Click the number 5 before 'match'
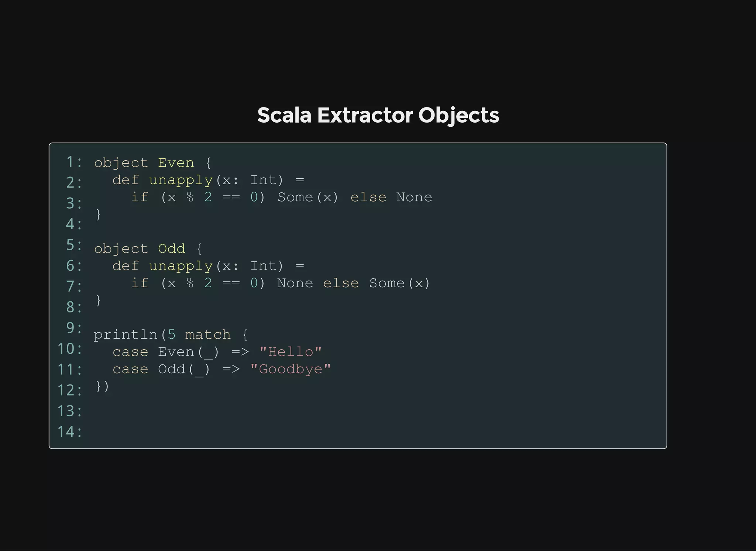The width and height of the screenshot is (756, 551). (172, 335)
